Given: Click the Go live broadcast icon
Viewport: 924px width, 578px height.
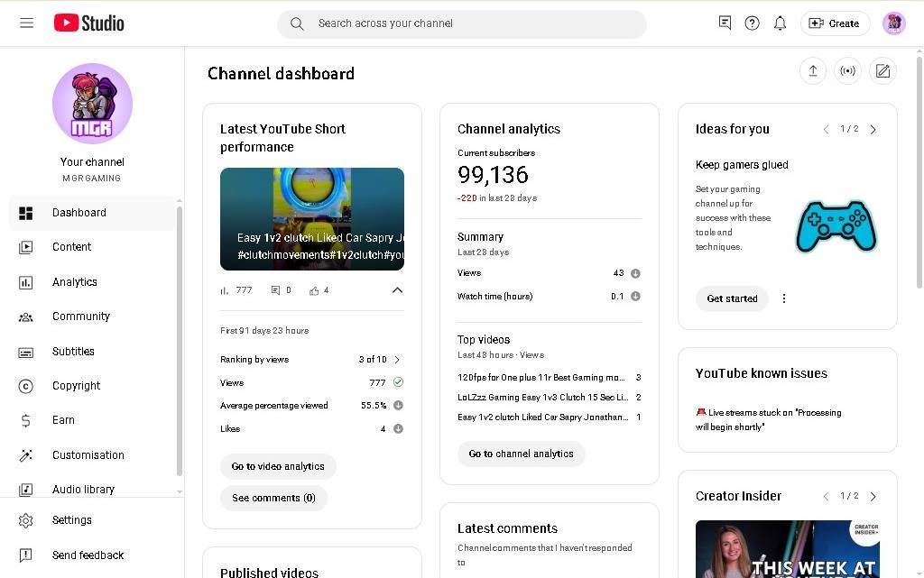Looking at the screenshot, I should coord(847,71).
